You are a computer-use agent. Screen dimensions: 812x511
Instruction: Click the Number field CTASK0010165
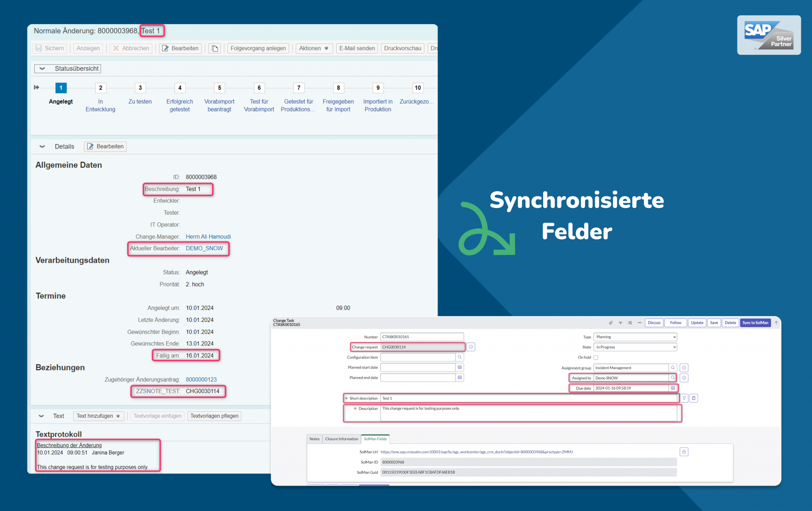pyautogui.click(x=422, y=337)
